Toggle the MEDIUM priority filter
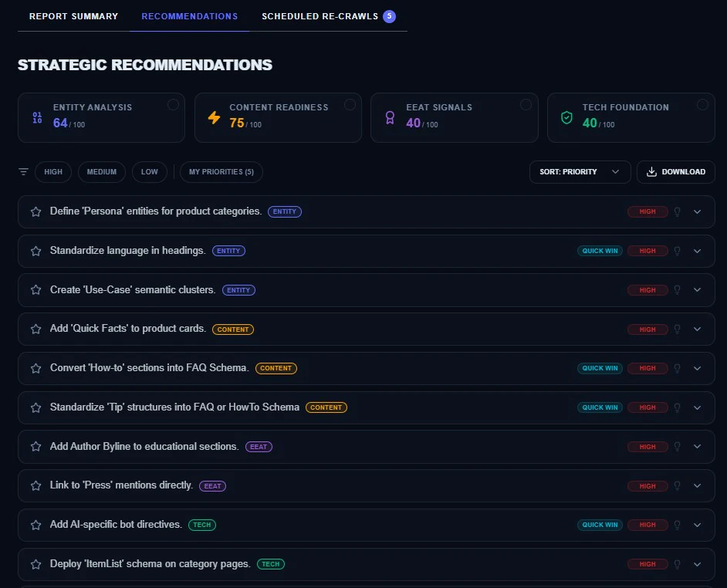727x588 pixels. pyautogui.click(x=102, y=172)
